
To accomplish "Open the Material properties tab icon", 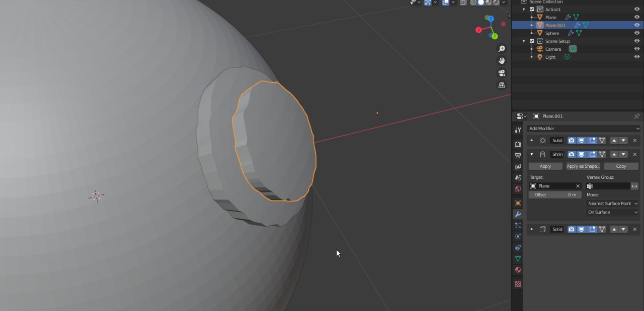I will tap(518, 270).
